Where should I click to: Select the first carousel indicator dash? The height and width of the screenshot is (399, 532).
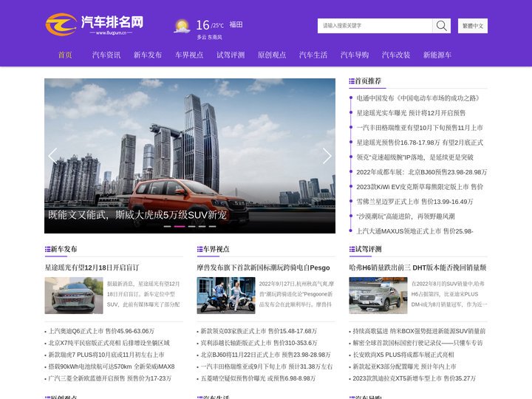click(167, 226)
